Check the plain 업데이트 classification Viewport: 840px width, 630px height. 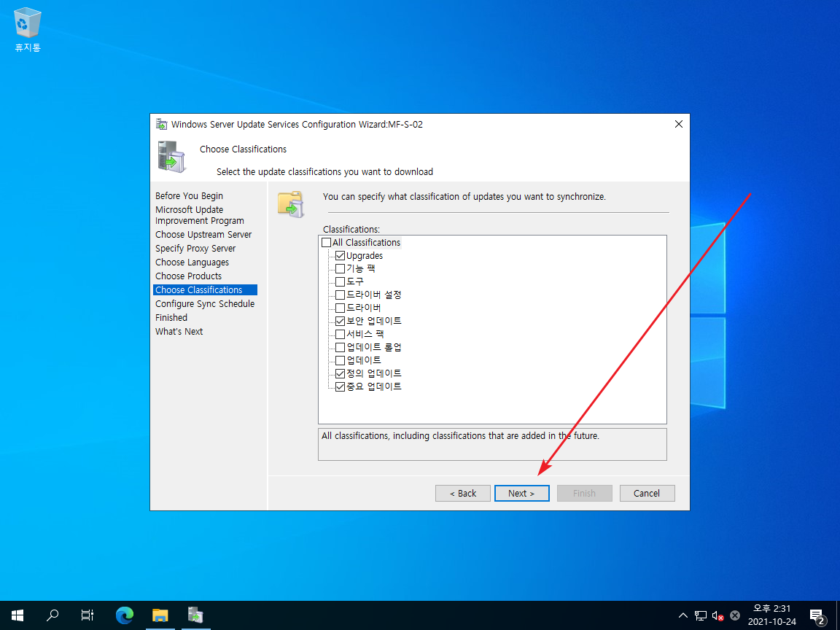pyautogui.click(x=341, y=360)
